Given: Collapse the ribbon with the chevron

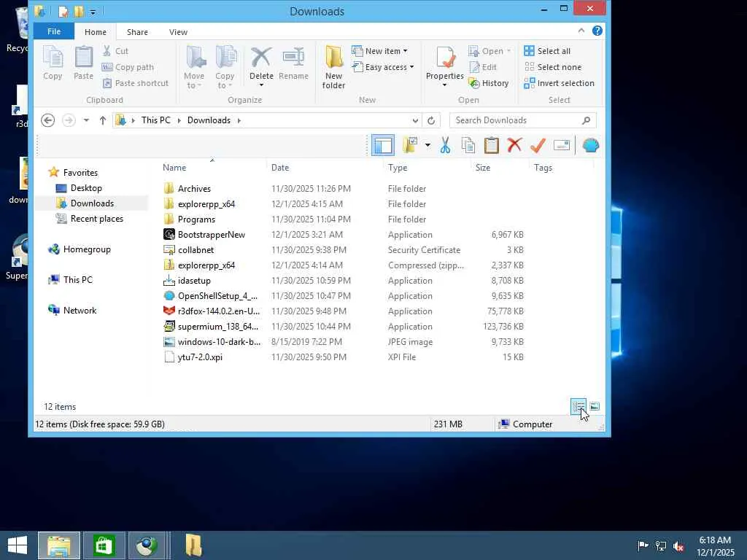Looking at the screenshot, I should pos(581,31).
